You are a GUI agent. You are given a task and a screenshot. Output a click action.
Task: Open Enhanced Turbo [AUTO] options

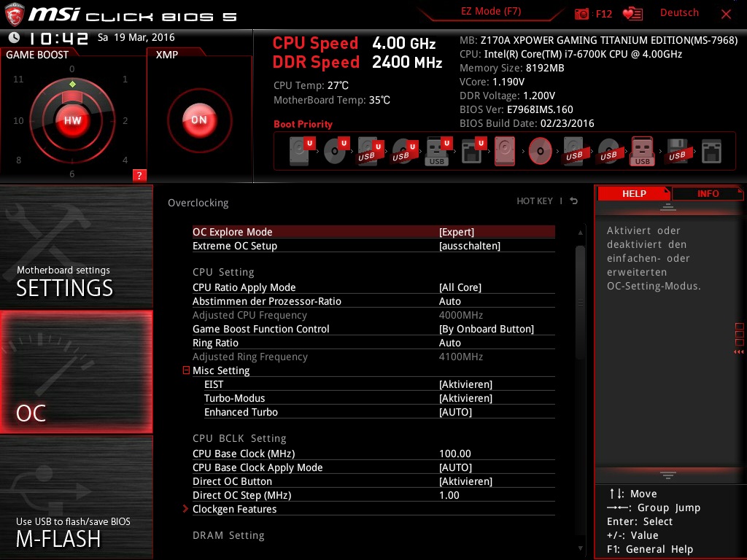click(373, 412)
